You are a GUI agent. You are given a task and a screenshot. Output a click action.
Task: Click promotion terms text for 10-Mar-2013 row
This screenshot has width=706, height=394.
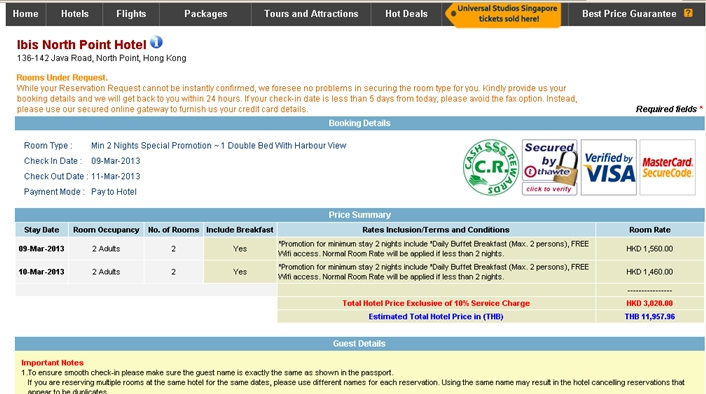434,272
